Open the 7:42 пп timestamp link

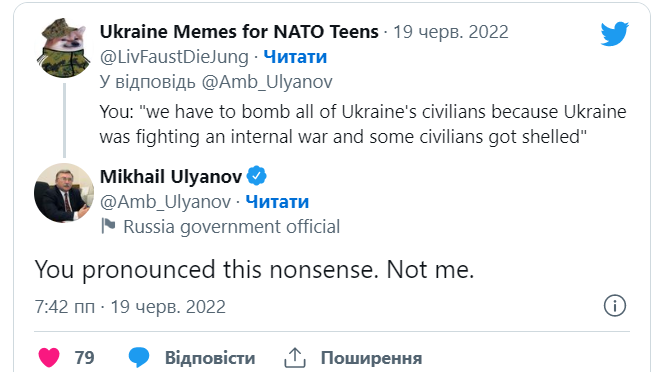tap(64, 307)
